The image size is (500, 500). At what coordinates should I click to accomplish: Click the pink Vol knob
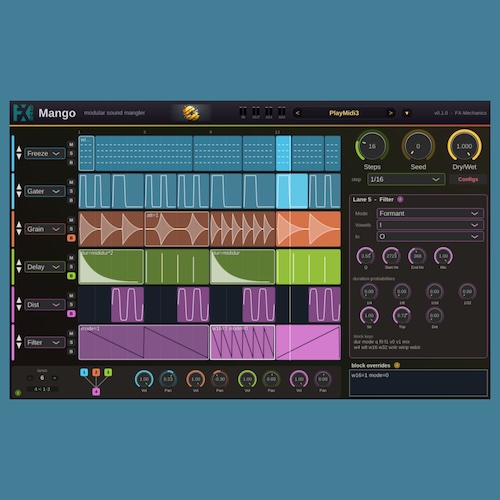click(299, 379)
